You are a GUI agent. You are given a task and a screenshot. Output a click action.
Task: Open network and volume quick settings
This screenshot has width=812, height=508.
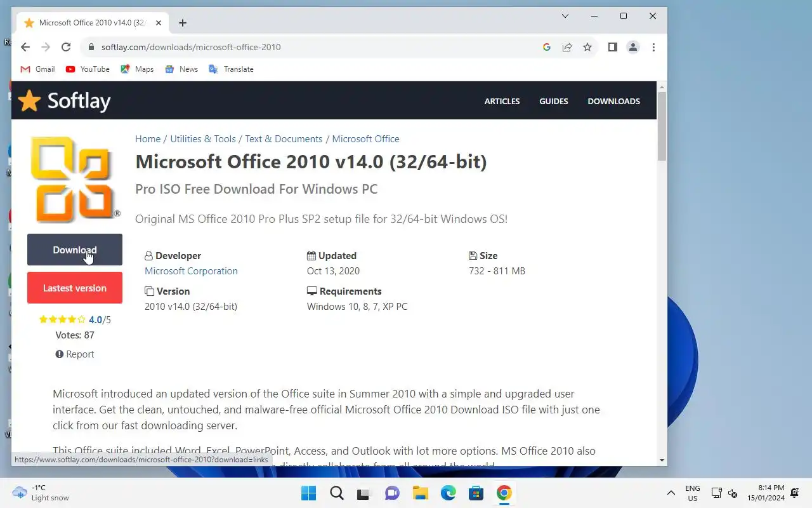click(x=724, y=493)
